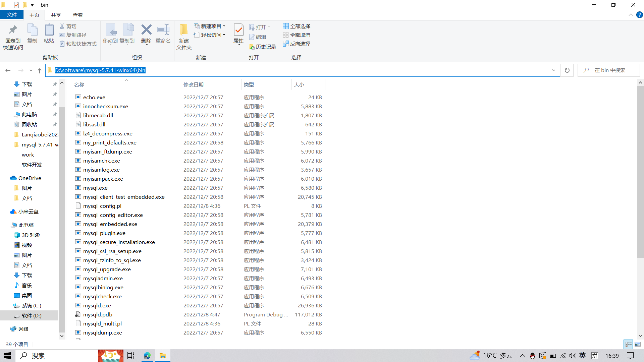Show hidden system tray icons
The image size is (644, 362).
point(523,356)
